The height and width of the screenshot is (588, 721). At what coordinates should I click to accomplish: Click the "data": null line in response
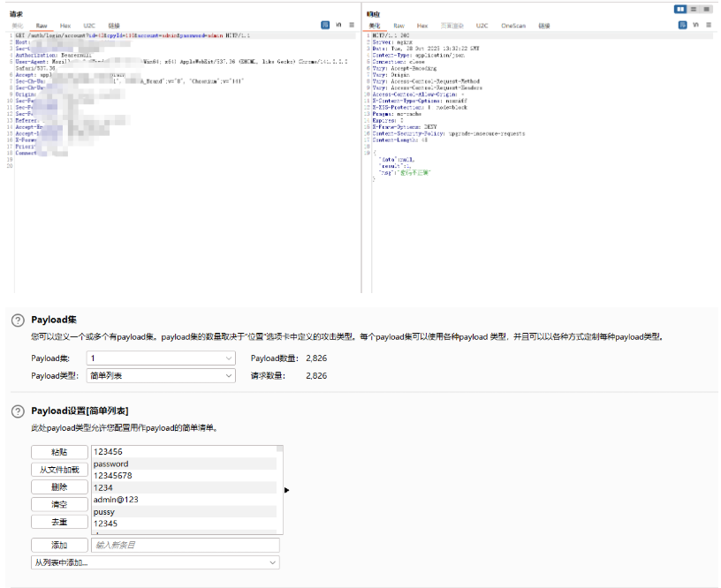tap(398, 160)
